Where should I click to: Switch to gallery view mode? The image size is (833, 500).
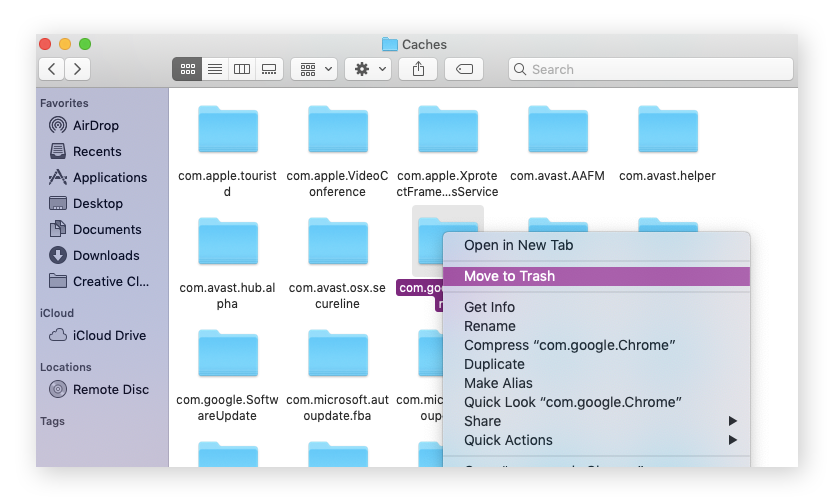(268, 69)
